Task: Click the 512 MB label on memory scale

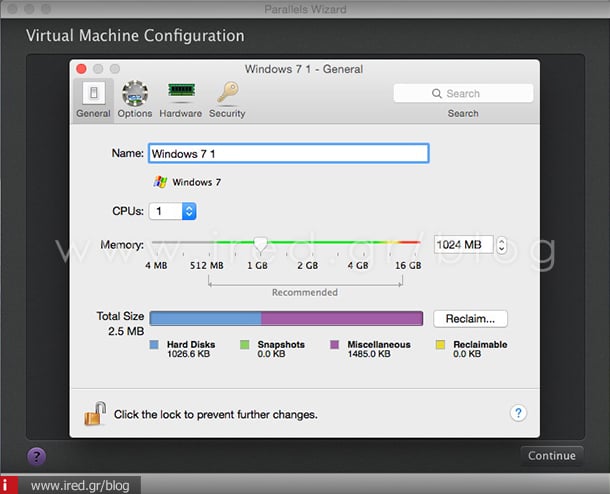Action: 207,266
